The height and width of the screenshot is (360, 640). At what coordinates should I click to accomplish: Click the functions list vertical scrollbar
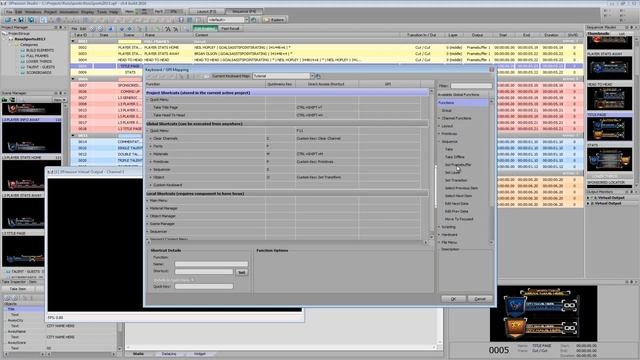coord(491,171)
